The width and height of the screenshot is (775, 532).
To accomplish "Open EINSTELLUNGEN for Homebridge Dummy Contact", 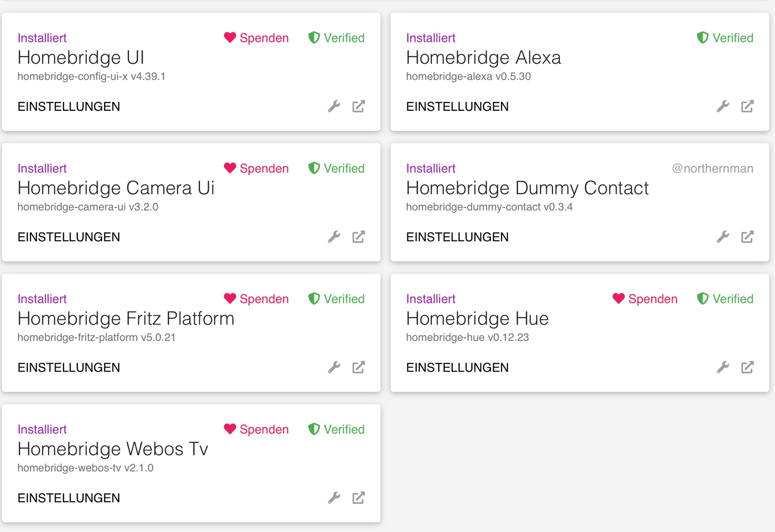I will pos(457,237).
